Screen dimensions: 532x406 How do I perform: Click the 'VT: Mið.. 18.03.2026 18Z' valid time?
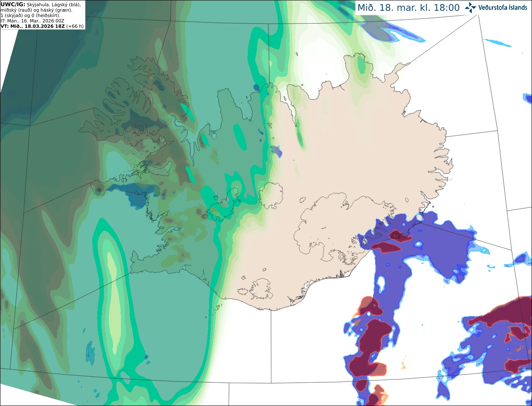click(32, 26)
